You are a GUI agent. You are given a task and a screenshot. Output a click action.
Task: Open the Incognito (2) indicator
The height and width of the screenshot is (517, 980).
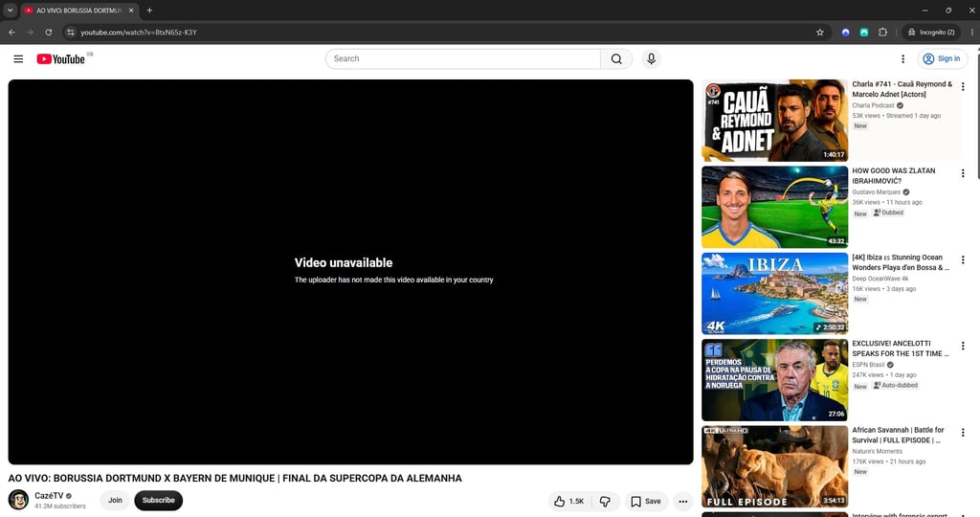click(931, 32)
